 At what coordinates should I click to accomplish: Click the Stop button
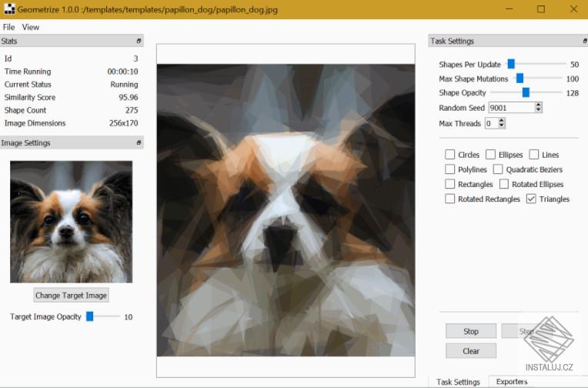(x=471, y=331)
